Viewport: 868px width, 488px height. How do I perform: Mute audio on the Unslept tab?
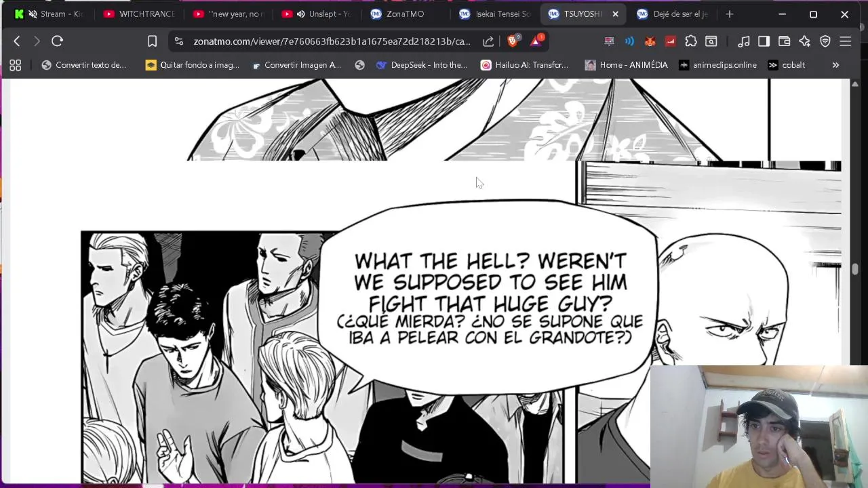tap(300, 14)
